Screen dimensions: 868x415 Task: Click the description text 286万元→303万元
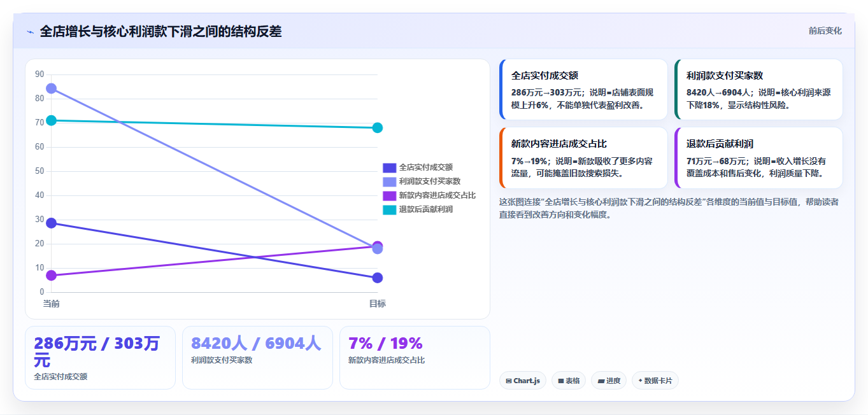tap(546, 93)
